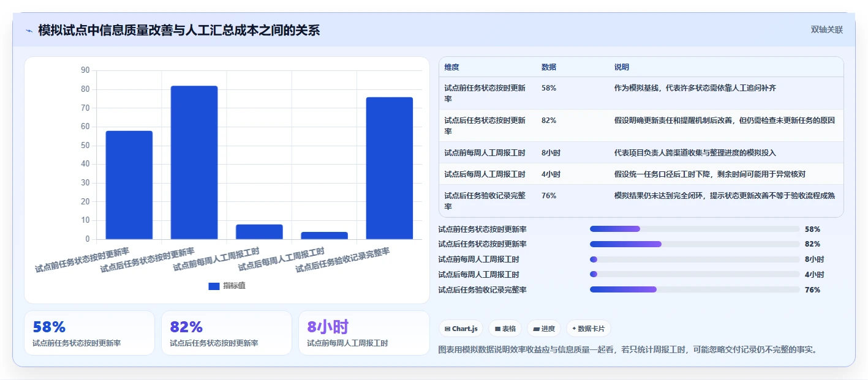
Task: Click the 90 tick on the y-axis
Action: tap(85, 70)
